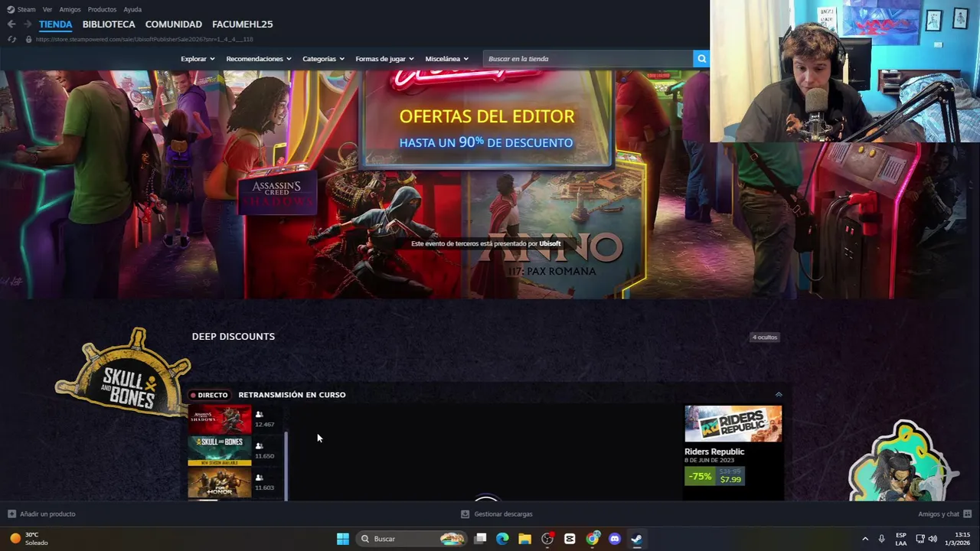Click the -75% discount badge
The image size is (980, 551).
pos(700,476)
